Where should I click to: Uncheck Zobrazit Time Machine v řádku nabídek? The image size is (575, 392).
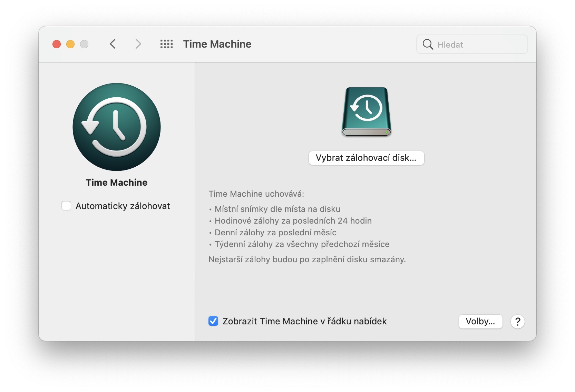click(x=213, y=321)
